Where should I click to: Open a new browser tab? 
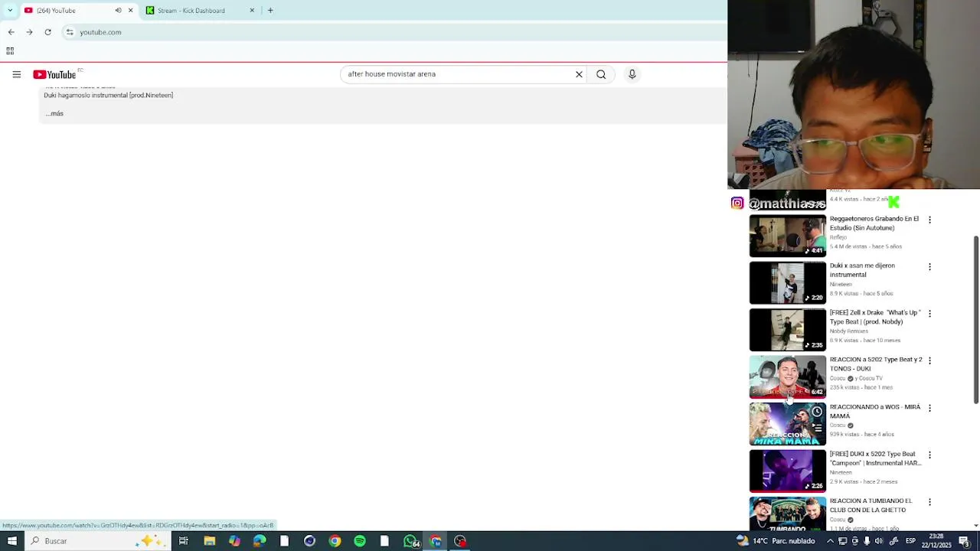click(x=270, y=10)
